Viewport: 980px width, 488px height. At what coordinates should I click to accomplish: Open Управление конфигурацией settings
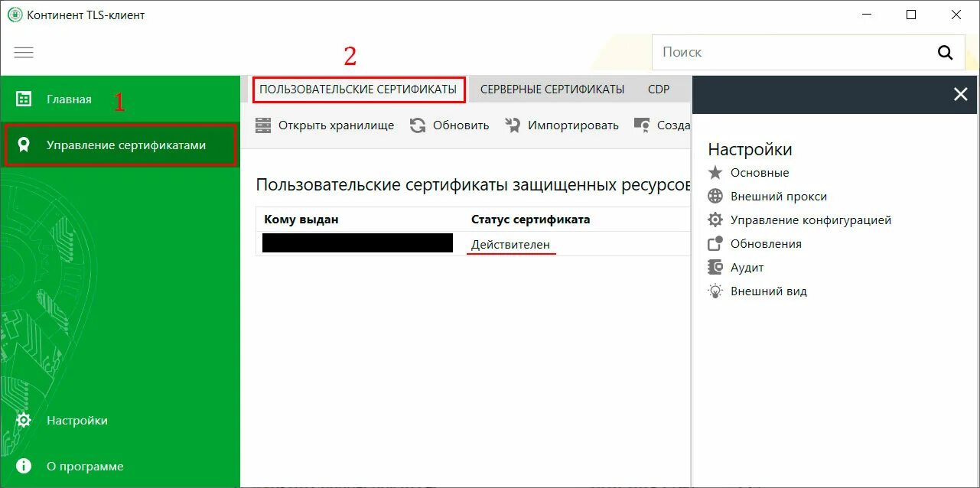(811, 220)
